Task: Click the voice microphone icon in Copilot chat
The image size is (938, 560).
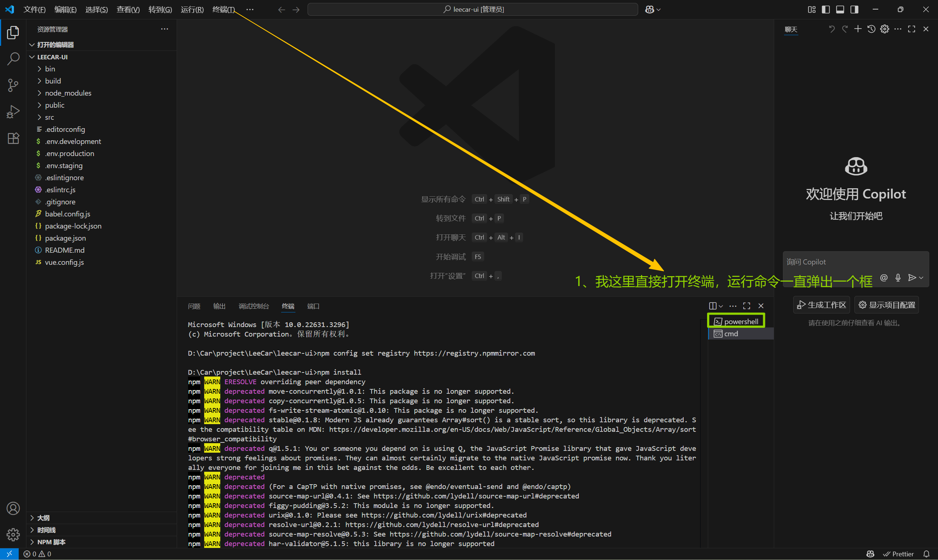Action: pyautogui.click(x=898, y=278)
